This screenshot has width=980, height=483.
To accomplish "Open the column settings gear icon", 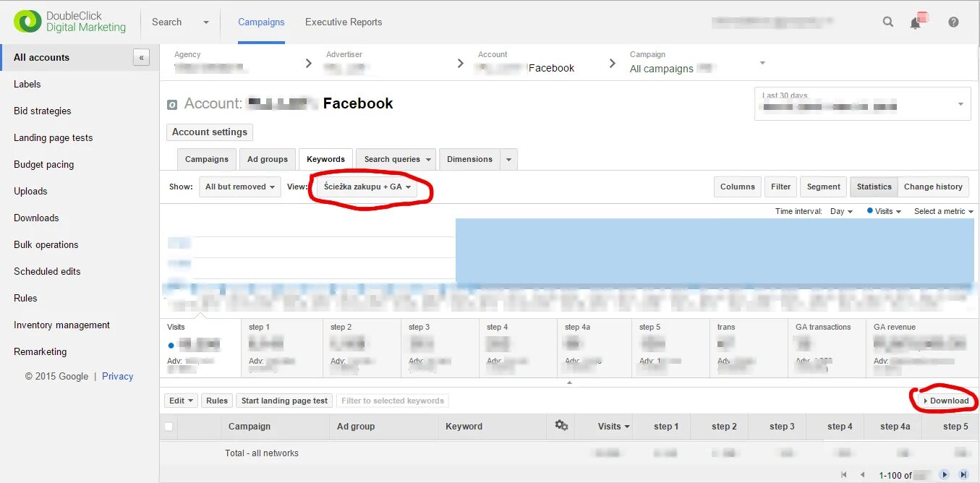I will coord(561,425).
